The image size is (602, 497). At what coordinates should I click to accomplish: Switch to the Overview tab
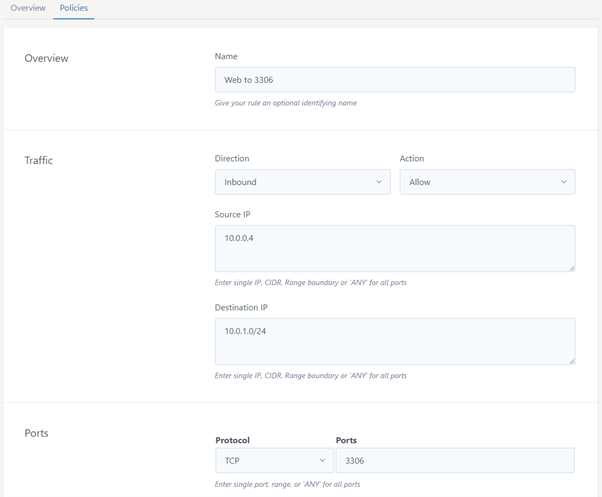coord(28,8)
